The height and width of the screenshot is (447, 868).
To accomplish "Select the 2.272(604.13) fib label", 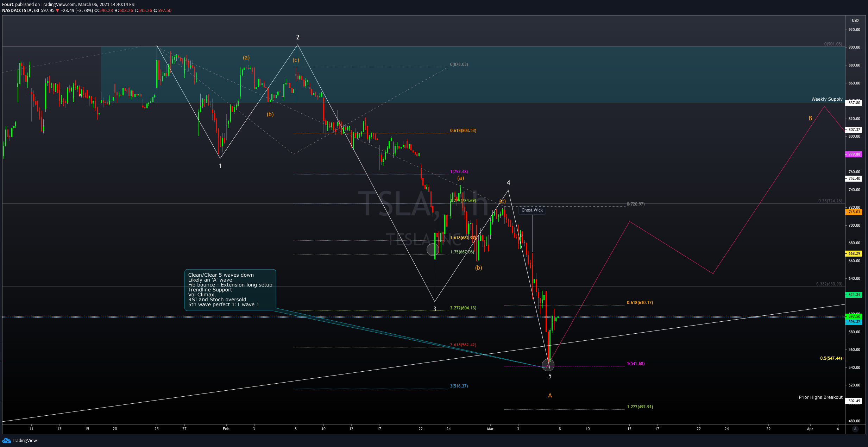I will click(x=463, y=308).
